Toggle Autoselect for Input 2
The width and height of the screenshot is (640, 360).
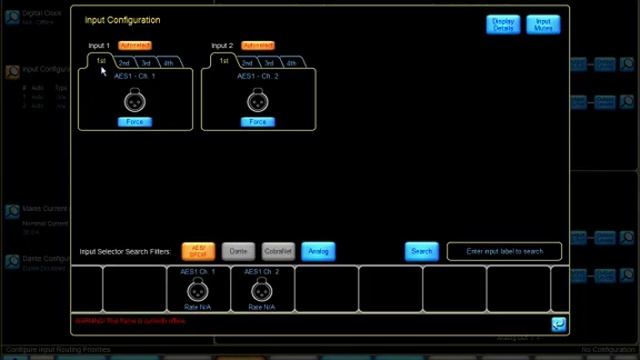point(258,45)
